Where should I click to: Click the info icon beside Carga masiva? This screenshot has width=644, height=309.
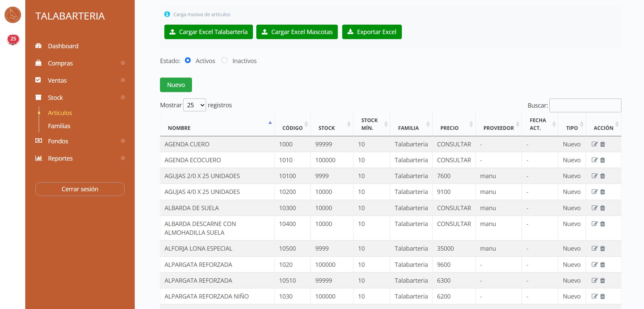coord(167,14)
